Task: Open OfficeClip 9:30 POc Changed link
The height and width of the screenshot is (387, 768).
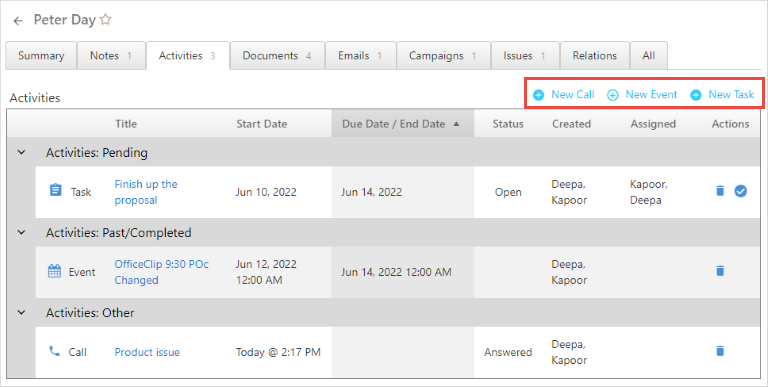Action: tap(162, 272)
